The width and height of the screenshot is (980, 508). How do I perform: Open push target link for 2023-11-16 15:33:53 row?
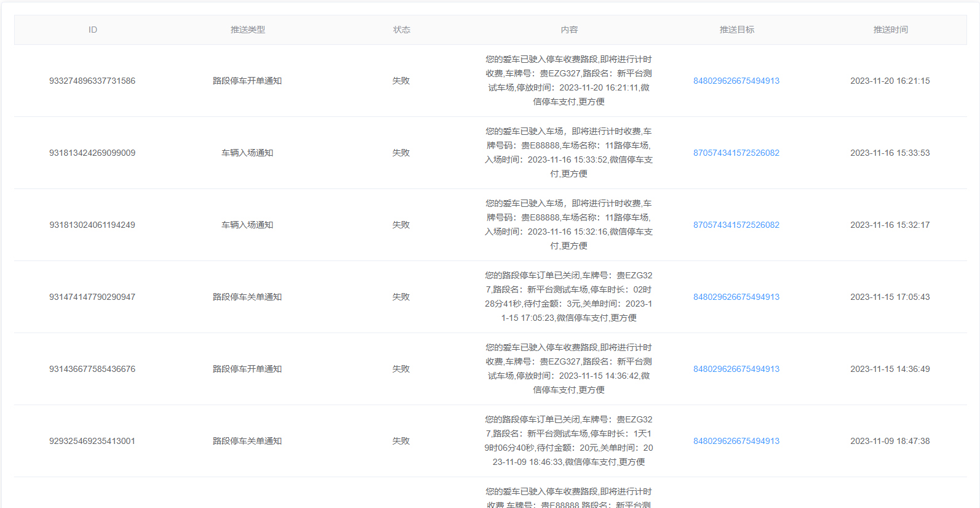(736, 153)
